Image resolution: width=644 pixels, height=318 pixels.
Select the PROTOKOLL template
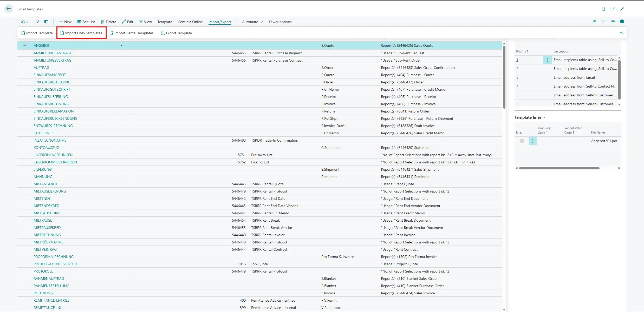point(43,271)
